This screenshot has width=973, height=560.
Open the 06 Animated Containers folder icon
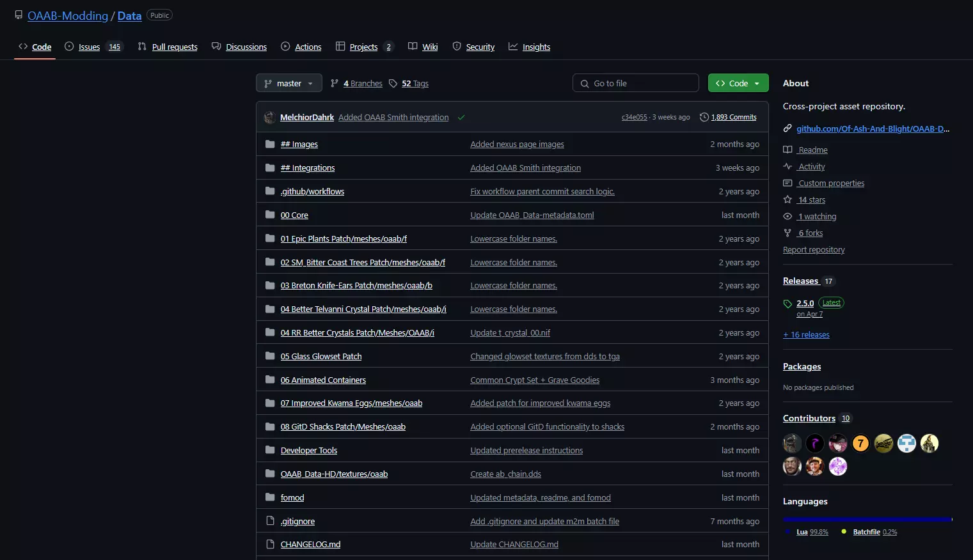pyautogui.click(x=270, y=380)
